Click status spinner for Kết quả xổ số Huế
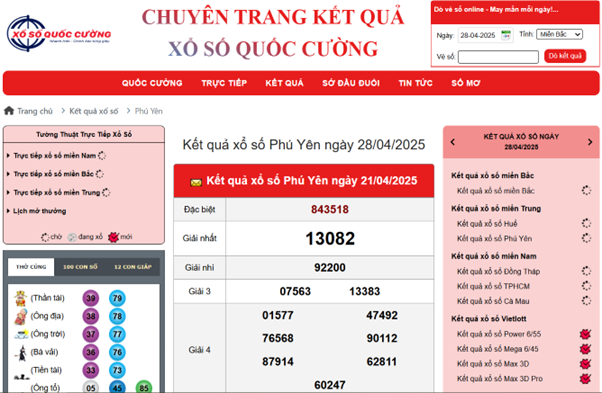Screen dimensions: 602x393 coord(586,223)
